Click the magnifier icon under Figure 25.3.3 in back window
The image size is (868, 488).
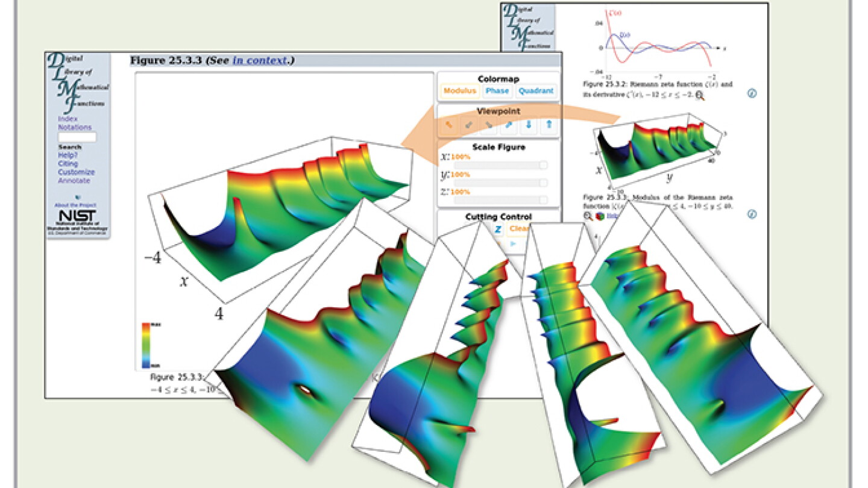click(x=588, y=216)
